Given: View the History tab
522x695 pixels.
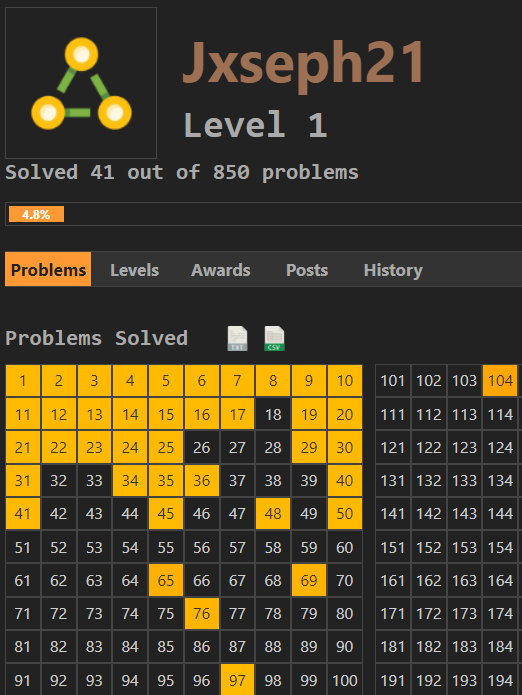Looking at the screenshot, I should pyautogui.click(x=393, y=269).
